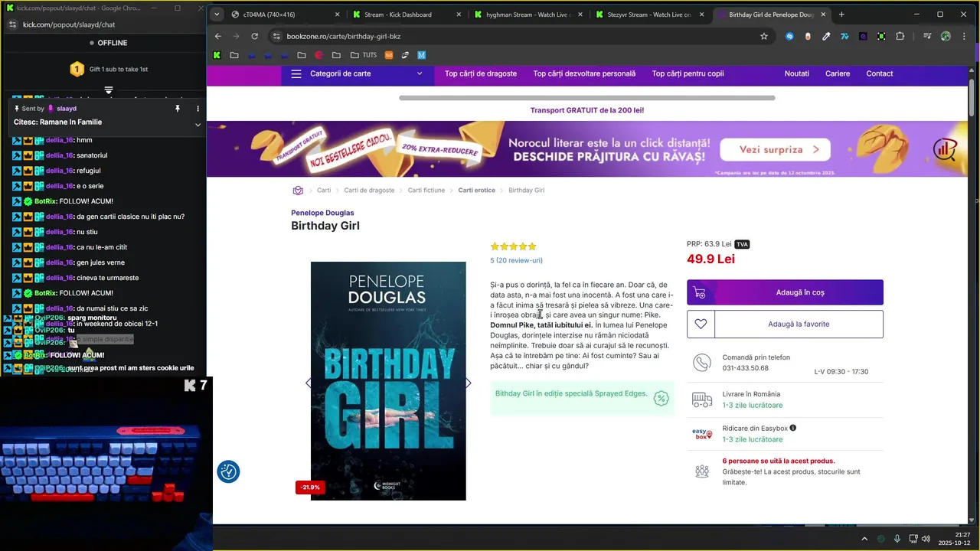Image resolution: width=980 pixels, height=551 pixels.
Task: Click Carti de dragoste breadcrumb
Action: click(369, 191)
